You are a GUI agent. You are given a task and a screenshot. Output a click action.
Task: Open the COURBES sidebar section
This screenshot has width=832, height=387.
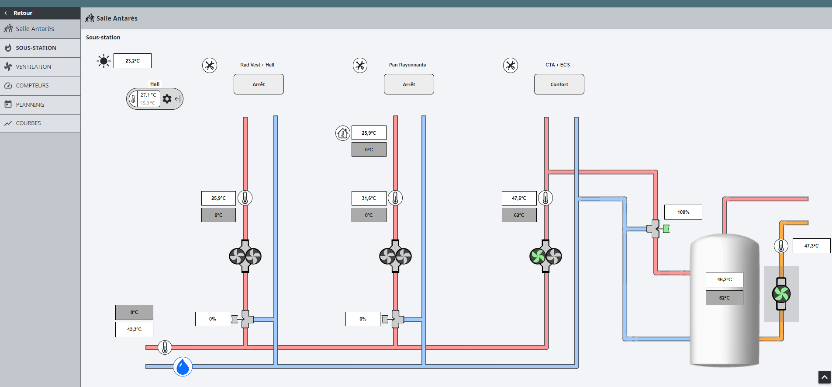pos(40,123)
